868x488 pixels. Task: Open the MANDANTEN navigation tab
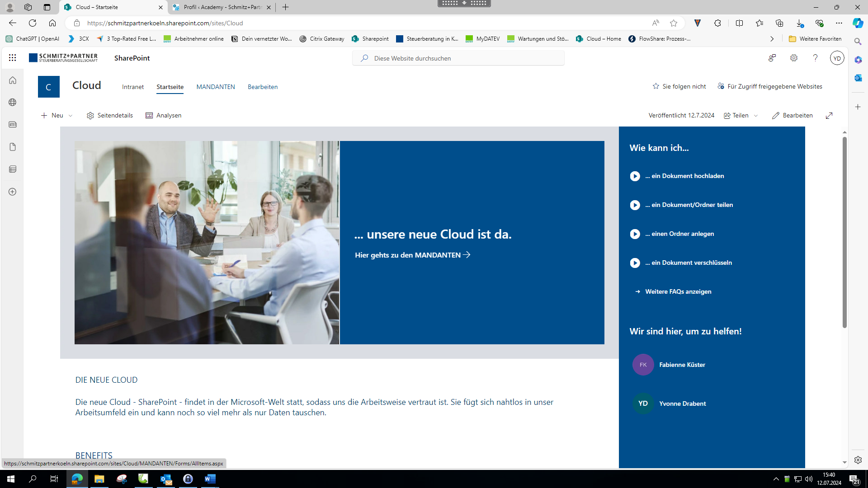pos(216,87)
